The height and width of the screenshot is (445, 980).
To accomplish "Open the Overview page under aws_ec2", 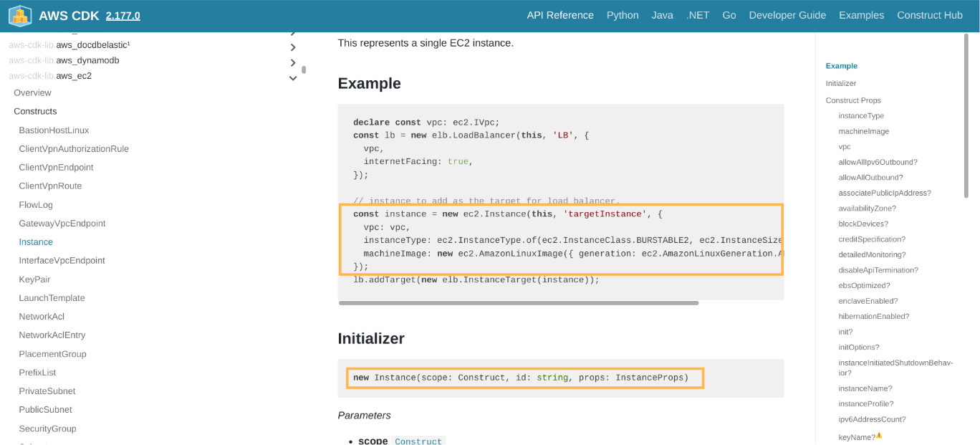I will 32,93.
